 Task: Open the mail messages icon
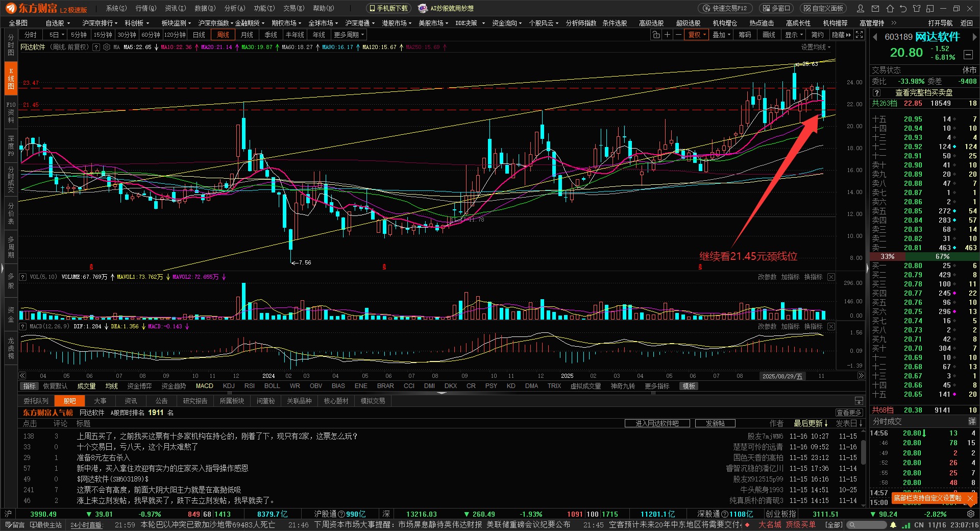click(875, 9)
